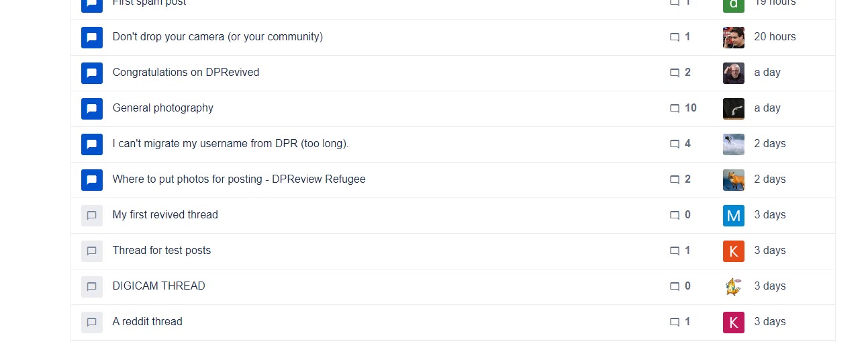Click the blue unread icon beside General photography
This screenshot has height=342, width=868.
point(92,108)
